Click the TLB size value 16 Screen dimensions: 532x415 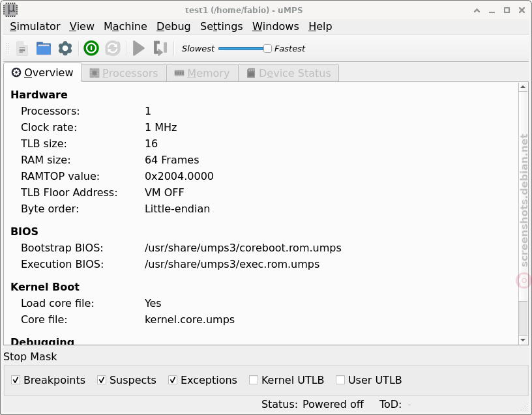151,143
